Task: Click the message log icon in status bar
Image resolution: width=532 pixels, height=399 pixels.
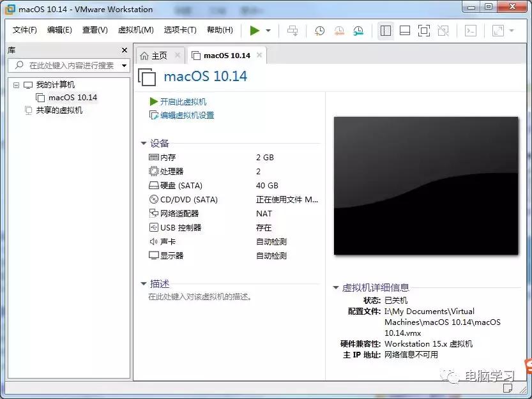Action: point(508,388)
